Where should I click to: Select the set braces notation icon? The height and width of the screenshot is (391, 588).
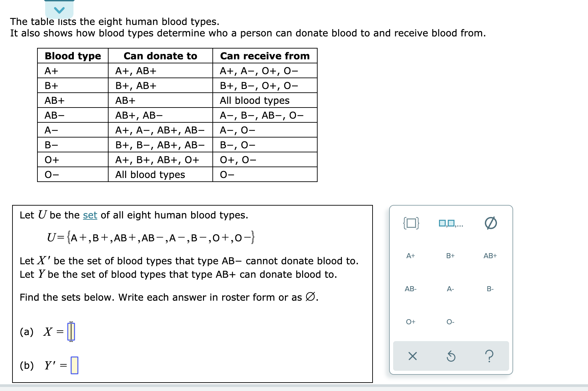pyautogui.click(x=412, y=223)
